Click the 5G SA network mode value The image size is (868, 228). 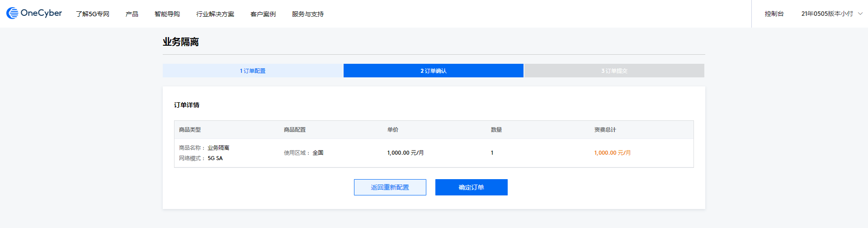point(215,158)
